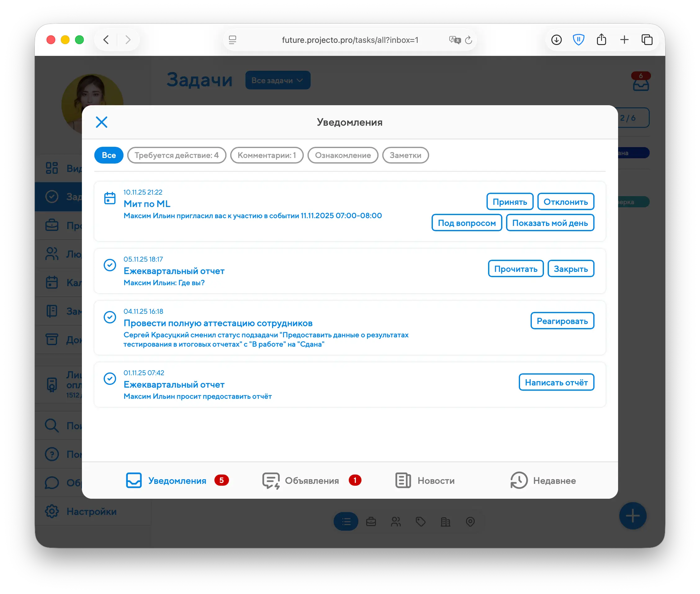This screenshot has height=594, width=700.
Task: Click checkmark icon of attestation task notification
Action: click(x=110, y=317)
